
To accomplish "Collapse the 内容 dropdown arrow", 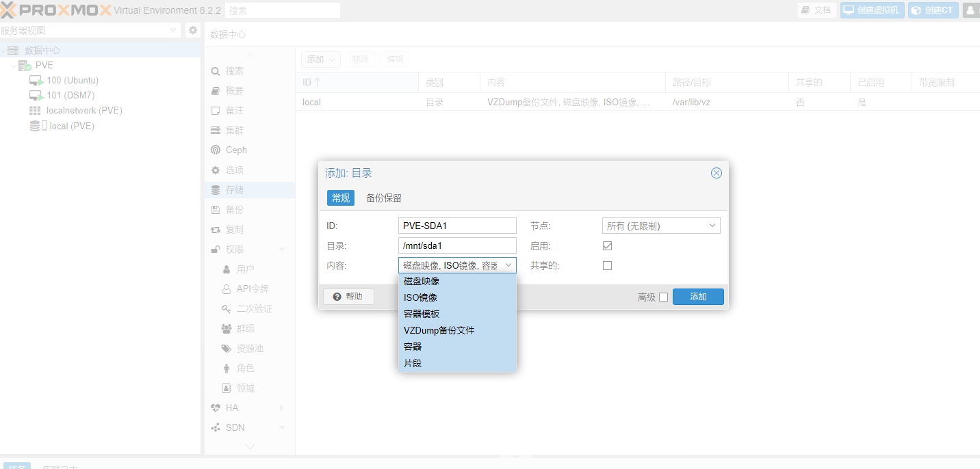I will 508,265.
